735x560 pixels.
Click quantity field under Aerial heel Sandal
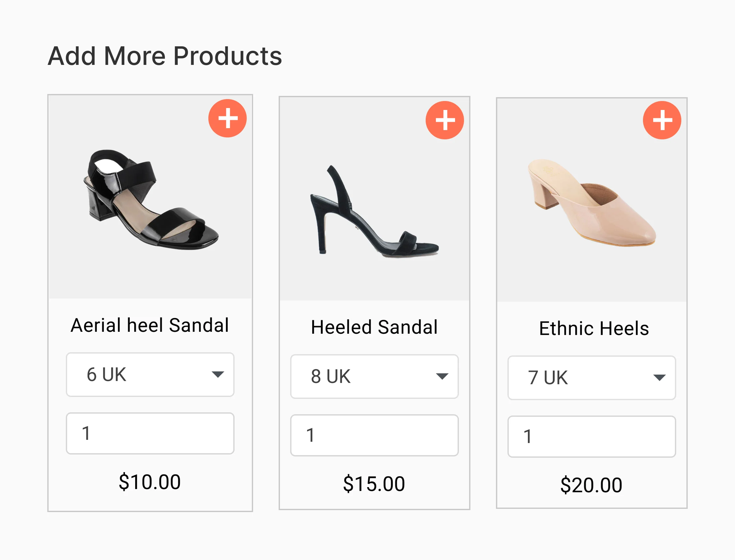(x=150, y=433)
